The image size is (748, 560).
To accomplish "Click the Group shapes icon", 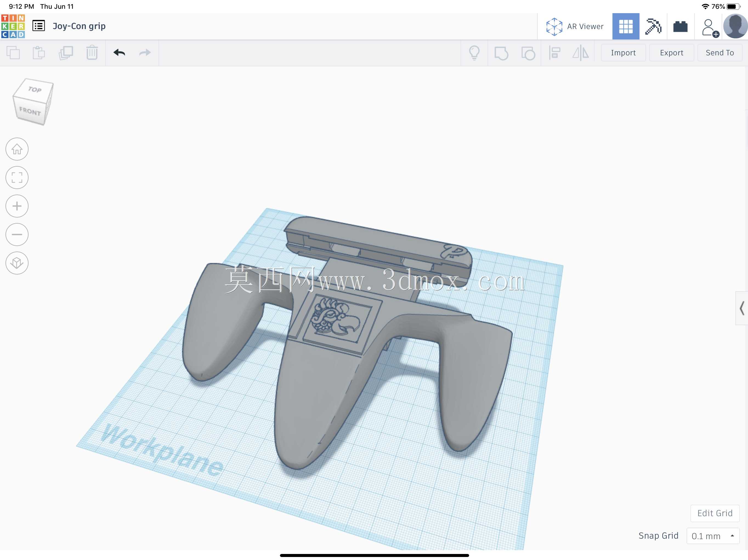I will (501, 53).
